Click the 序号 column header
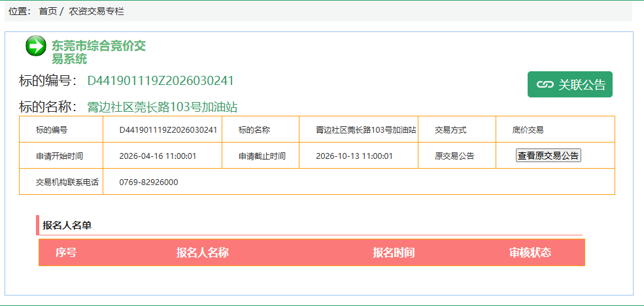This screenshot has width=644, height=306. 65,252
